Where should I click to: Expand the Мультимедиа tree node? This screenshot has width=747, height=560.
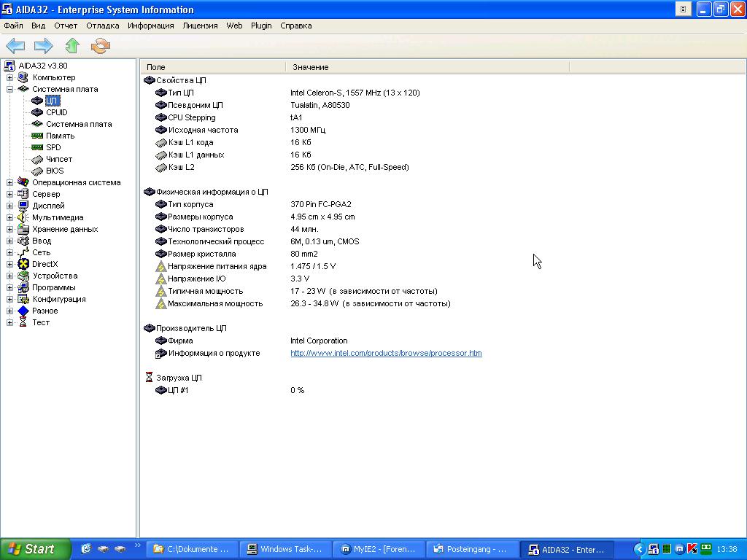coord(9,217)
